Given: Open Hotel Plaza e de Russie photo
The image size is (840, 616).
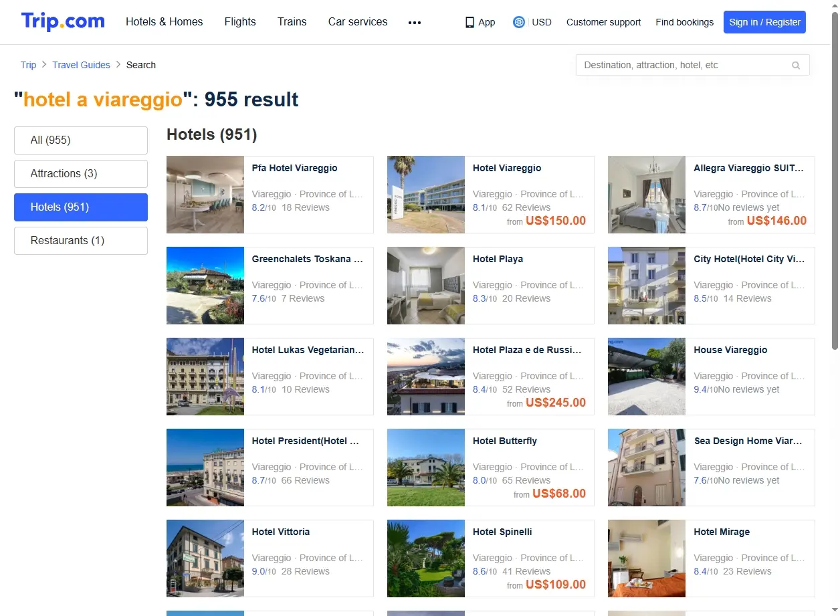Looking at the screenshot, I should click(426, 377).
